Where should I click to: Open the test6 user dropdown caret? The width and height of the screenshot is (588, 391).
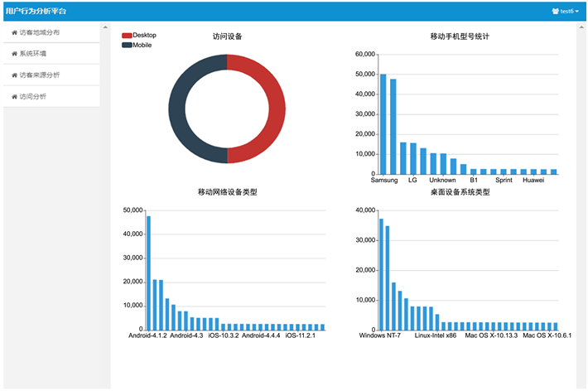[576, 12]
